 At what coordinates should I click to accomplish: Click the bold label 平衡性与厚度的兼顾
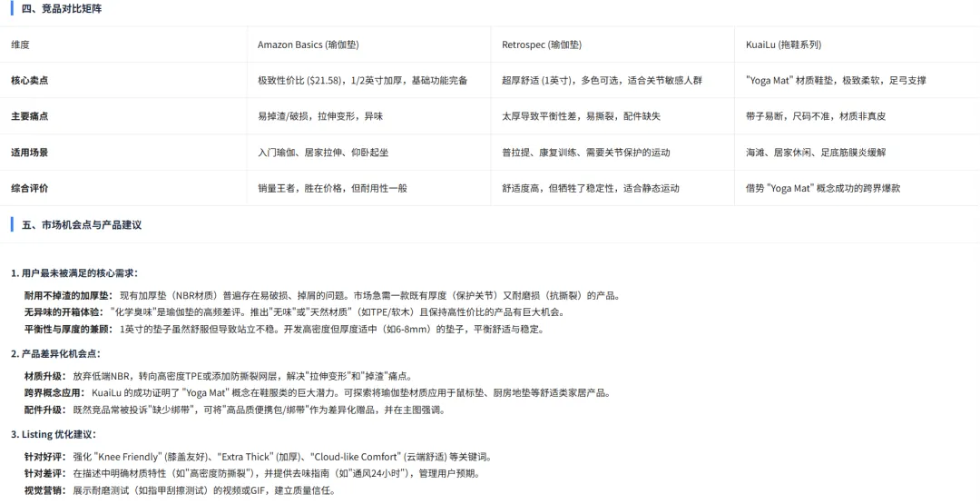[x=69, y=329]
